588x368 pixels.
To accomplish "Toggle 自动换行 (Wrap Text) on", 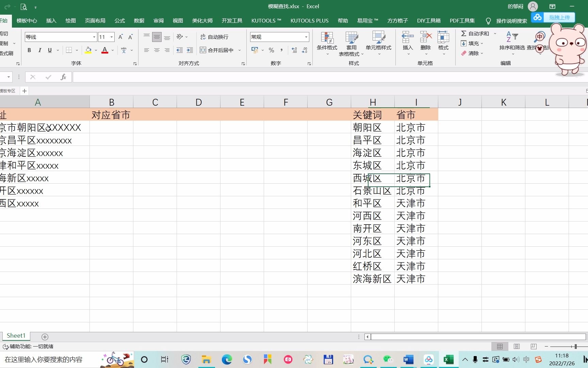I will 214,36.
